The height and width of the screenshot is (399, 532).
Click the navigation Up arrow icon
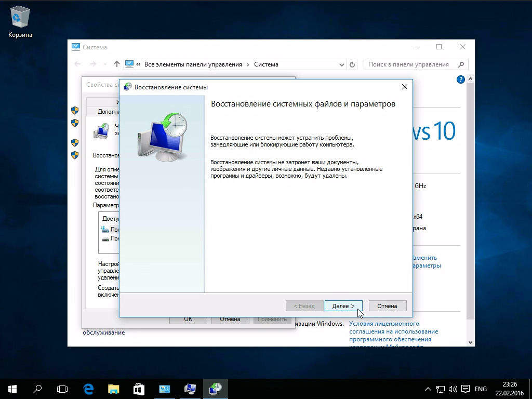[x=117, y=64]
